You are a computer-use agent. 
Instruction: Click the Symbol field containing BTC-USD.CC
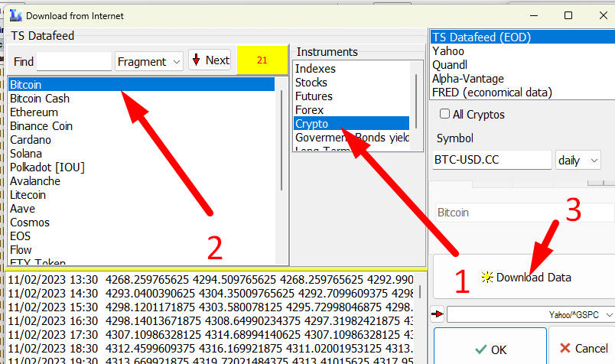(x=492, y=160)
